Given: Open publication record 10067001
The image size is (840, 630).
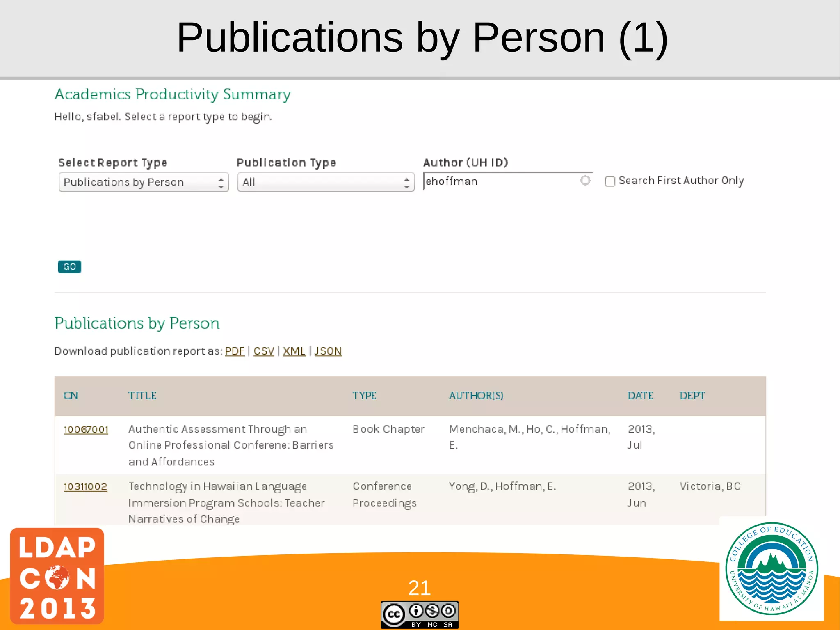Looking at the screenshot, I should pos(86,429).
